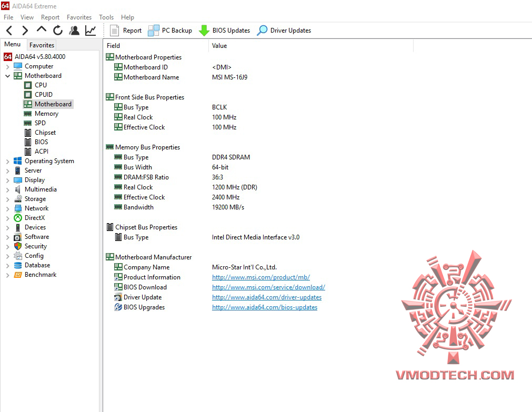The height and width of the screenshot is (412, 532).
Task: Open the Help menu
Action: (x=127, y=17)
